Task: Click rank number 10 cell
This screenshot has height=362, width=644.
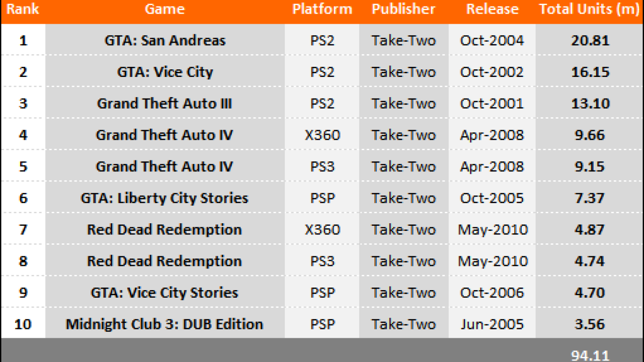Action: point(23,324)
